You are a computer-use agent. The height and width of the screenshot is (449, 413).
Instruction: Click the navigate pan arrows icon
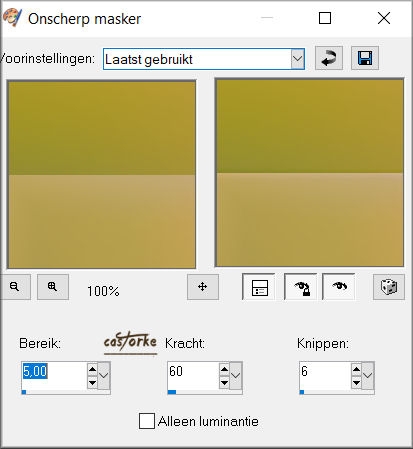point(203,287)
